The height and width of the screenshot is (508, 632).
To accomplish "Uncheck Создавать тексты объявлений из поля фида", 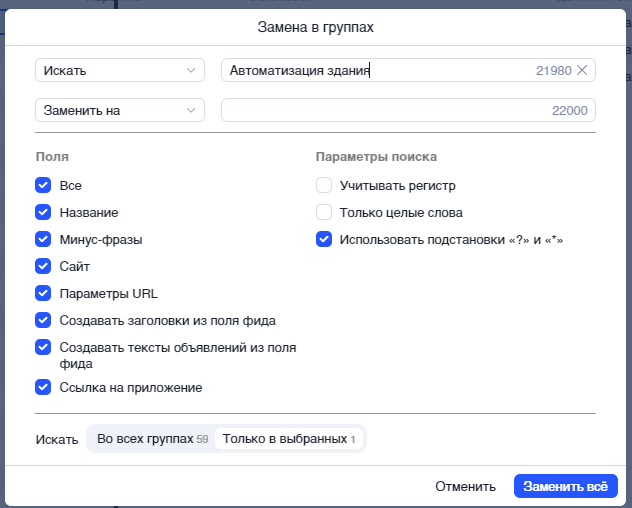I will pos(43,348).
